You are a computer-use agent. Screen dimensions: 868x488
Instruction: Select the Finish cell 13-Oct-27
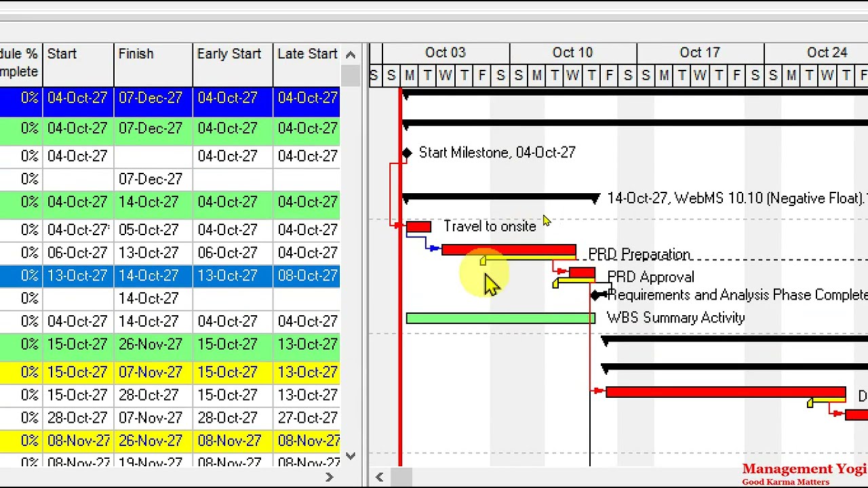click(153, 253)
